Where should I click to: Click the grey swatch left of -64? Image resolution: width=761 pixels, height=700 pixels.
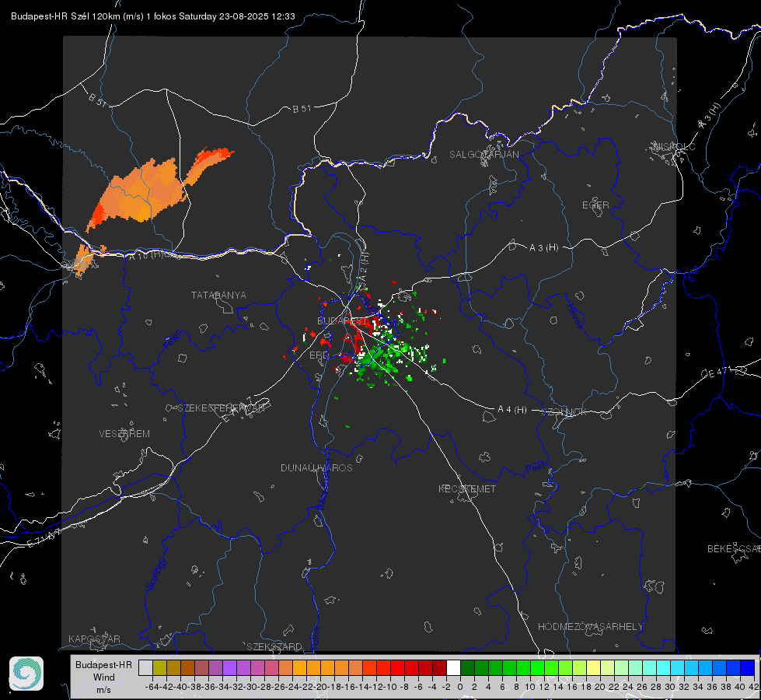click(145, 667)
